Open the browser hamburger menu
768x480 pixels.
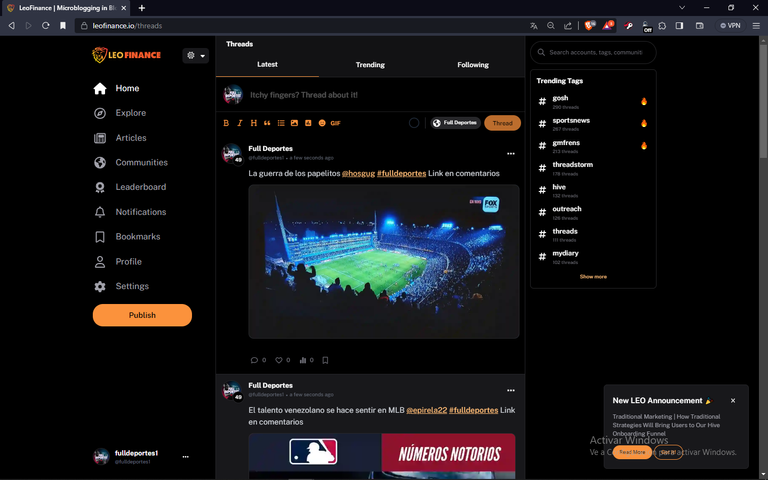[756, 25]
